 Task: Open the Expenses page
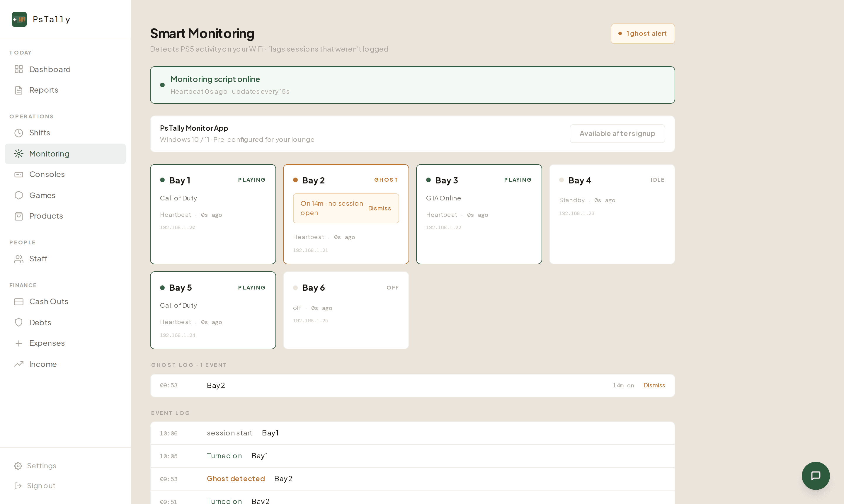(x=65, y=343)
